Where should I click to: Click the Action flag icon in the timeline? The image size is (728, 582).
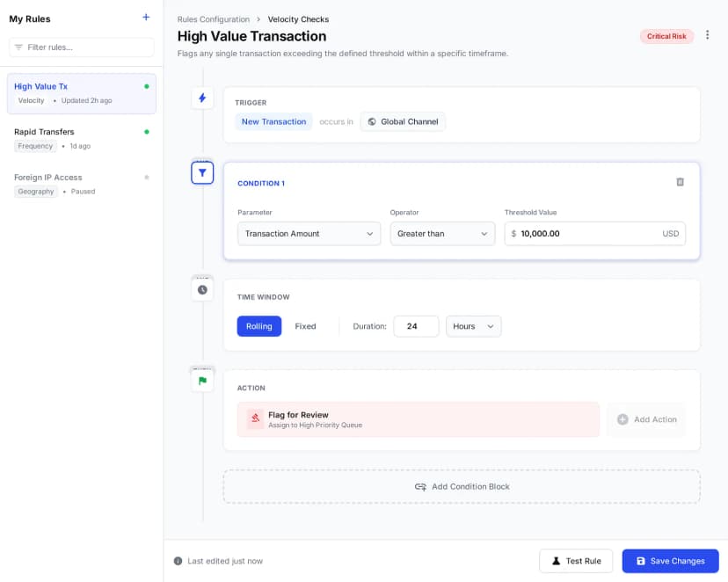[x=202, y=379]
